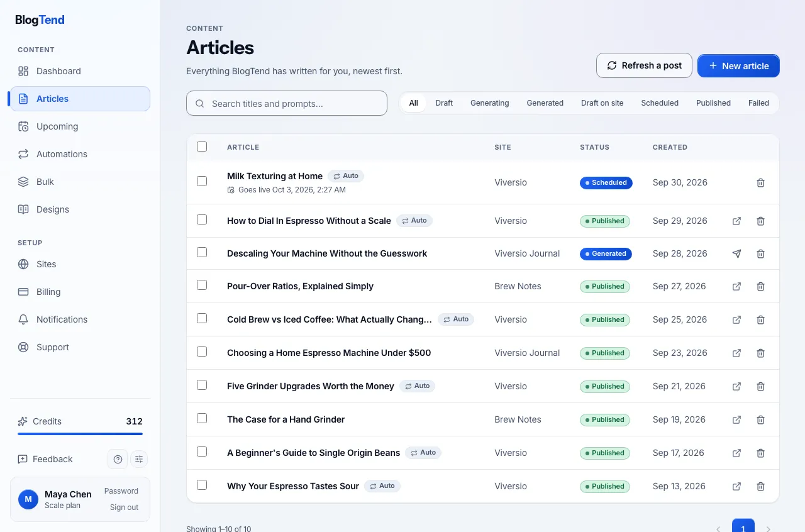Open the Password link
This screenshot has height=532, width=805.
[121, 491]
